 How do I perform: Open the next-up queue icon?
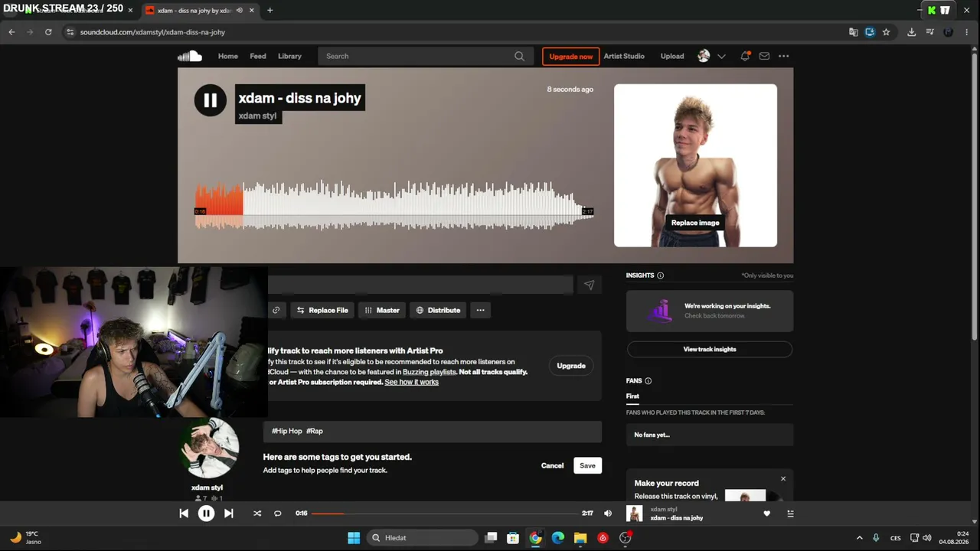(x=790, y=514)
